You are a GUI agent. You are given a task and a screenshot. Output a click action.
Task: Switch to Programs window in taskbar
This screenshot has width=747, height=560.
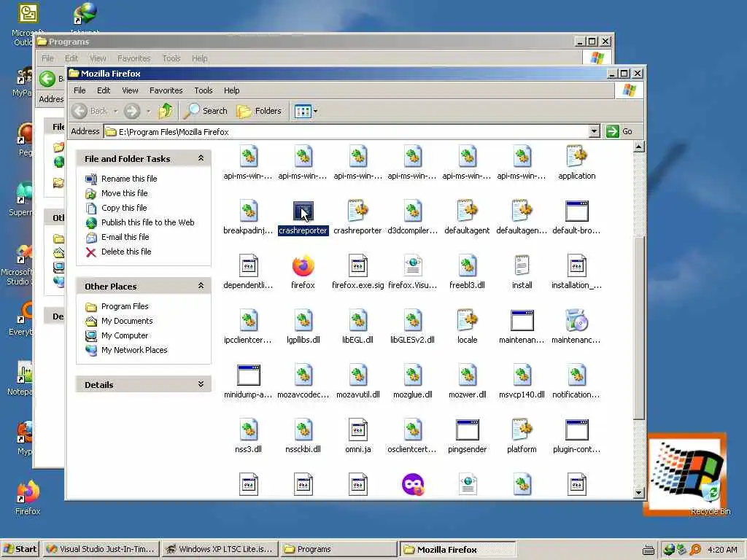(338, 549)
